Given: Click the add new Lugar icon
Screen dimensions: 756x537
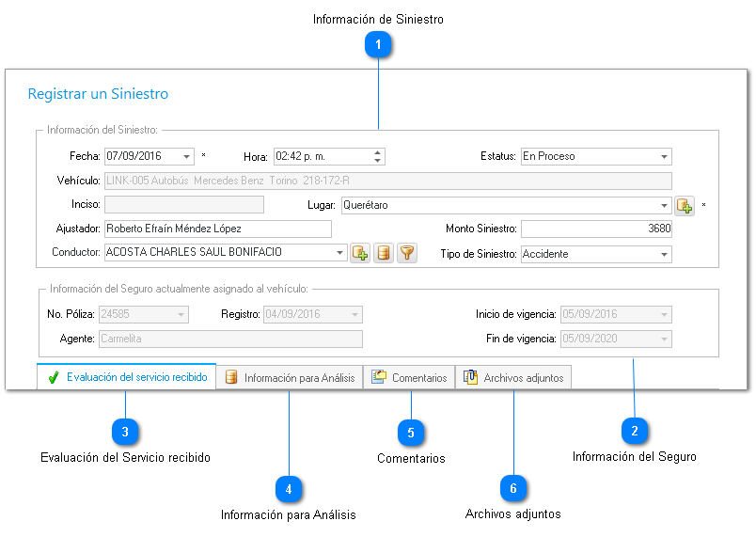Looking at the screenshot, I should point(684,205).
